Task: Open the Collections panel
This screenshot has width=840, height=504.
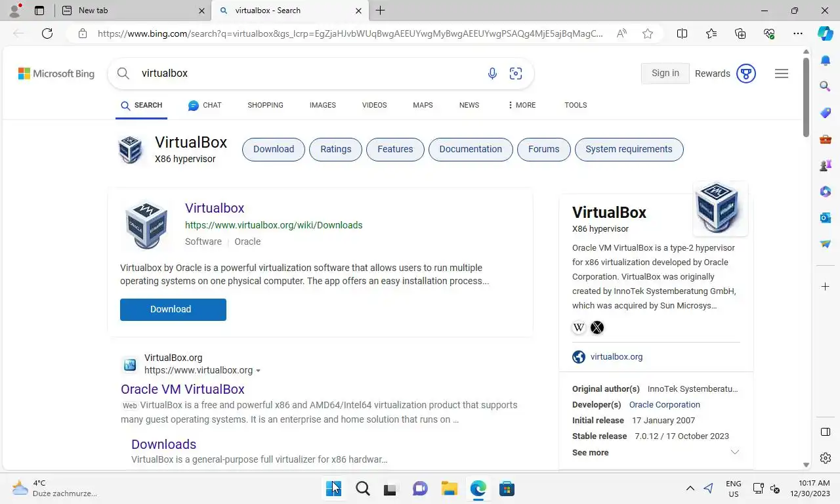Action: click(x=740, y=33)
